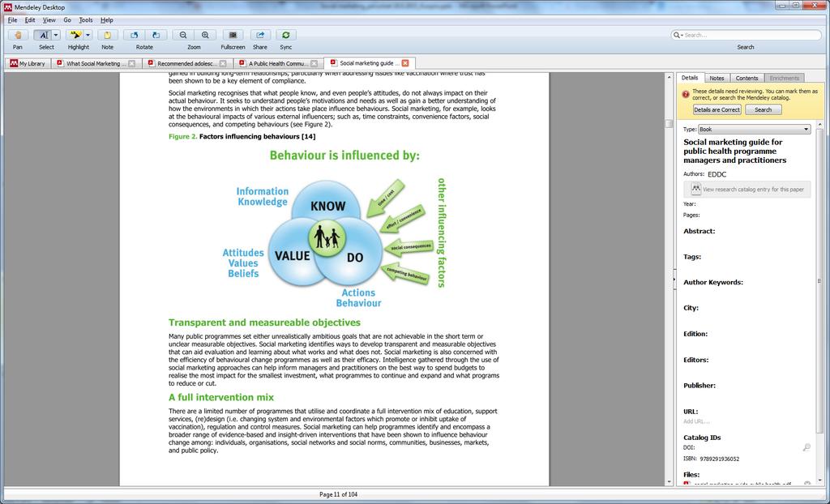The height and width of the screenshot is (504, 830).
Task: Click the Mendeley Desktop app icon
Action: point(7,6)
